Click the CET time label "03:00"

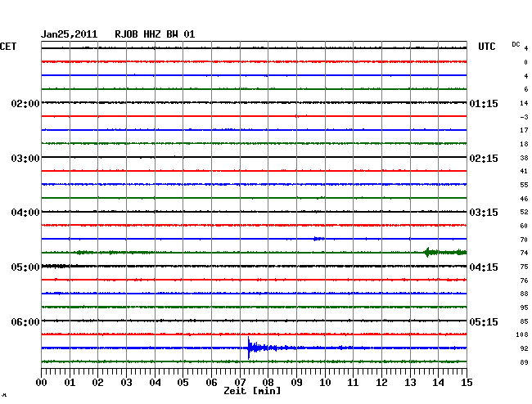click(x=25, y=159)
